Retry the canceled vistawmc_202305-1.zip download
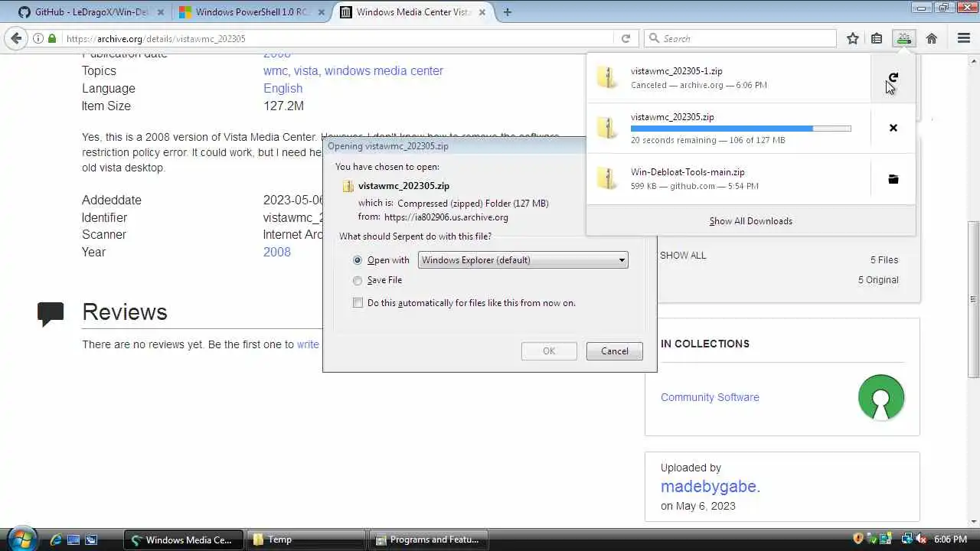980x551 pixels. [x=893, y=78]
